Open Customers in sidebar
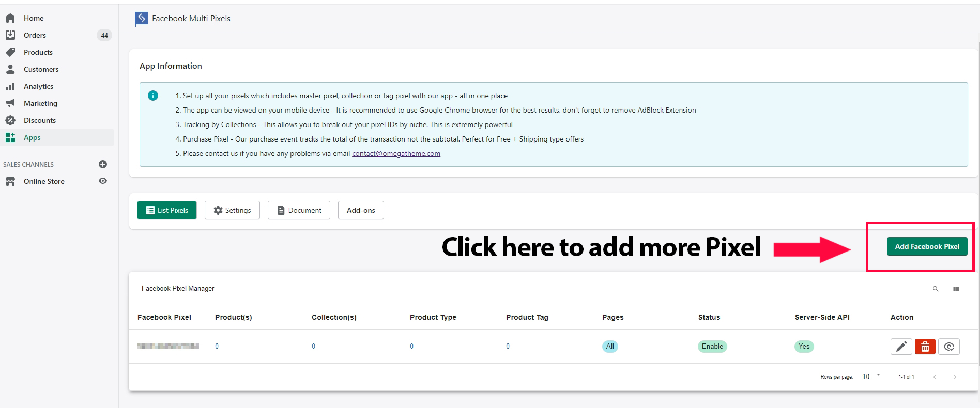This screenshot has height=408, width=980. [x=41, y=69]
